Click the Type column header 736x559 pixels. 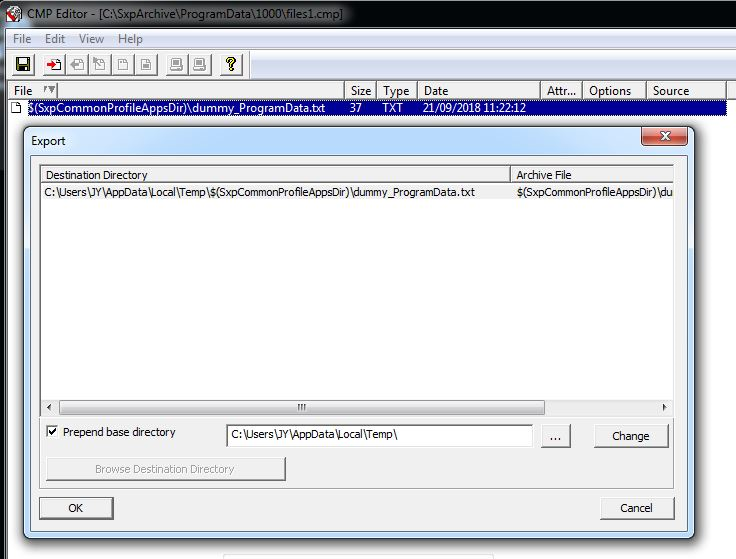coord(397,90)
